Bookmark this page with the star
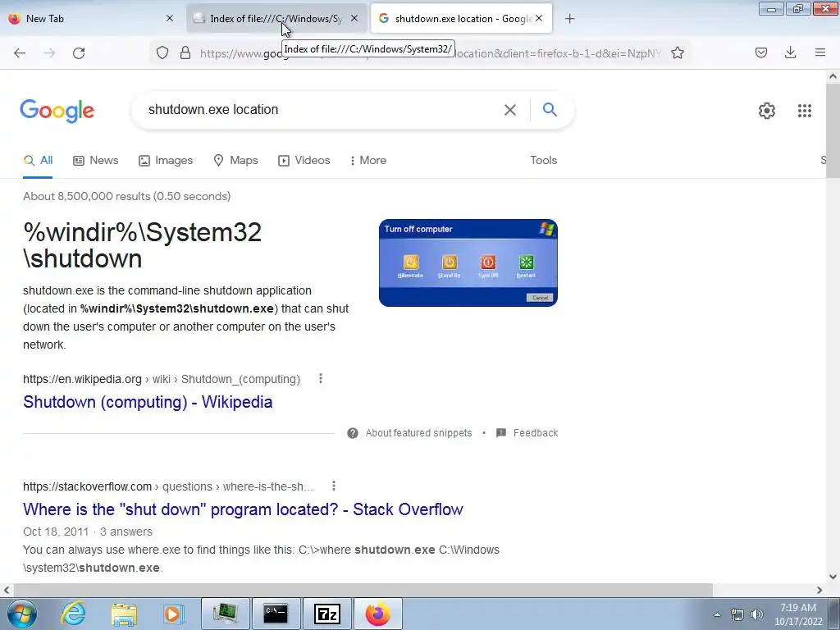 [x=678, y=53]
